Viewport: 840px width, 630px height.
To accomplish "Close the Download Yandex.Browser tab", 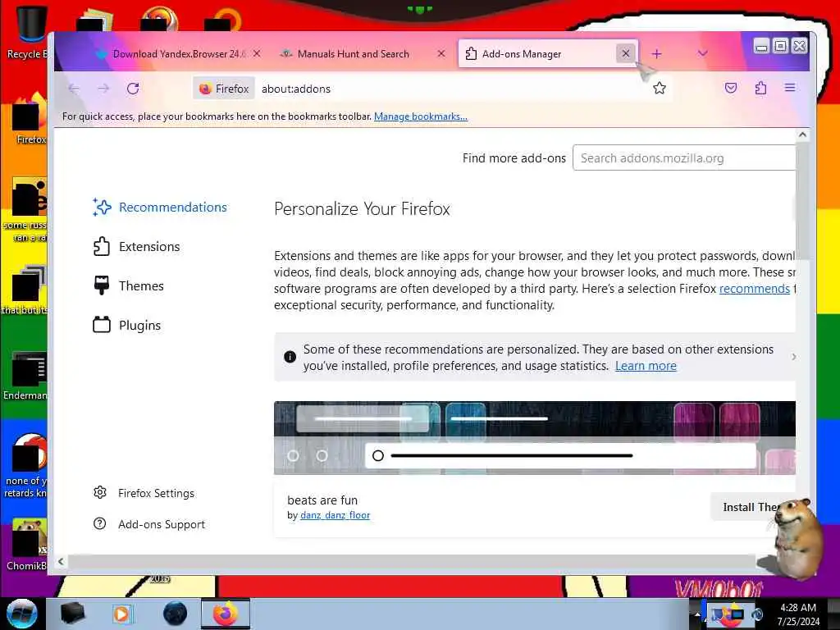I will [257, 53].
